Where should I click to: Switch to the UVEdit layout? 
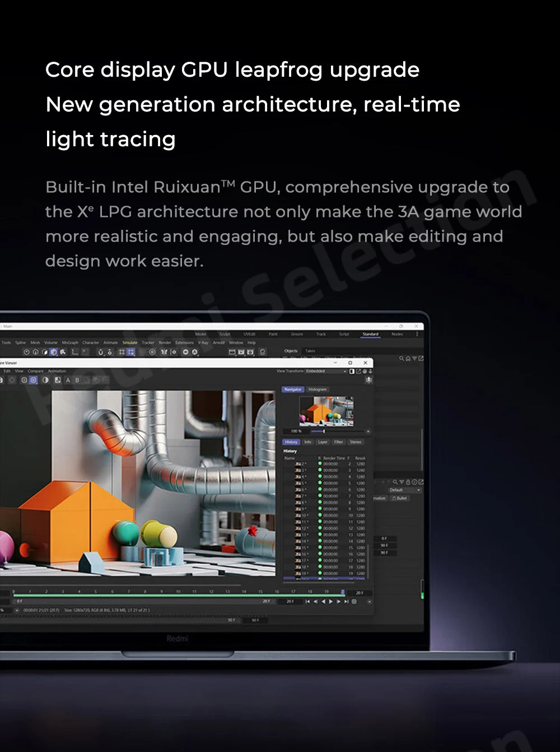(x=250, y=334)
